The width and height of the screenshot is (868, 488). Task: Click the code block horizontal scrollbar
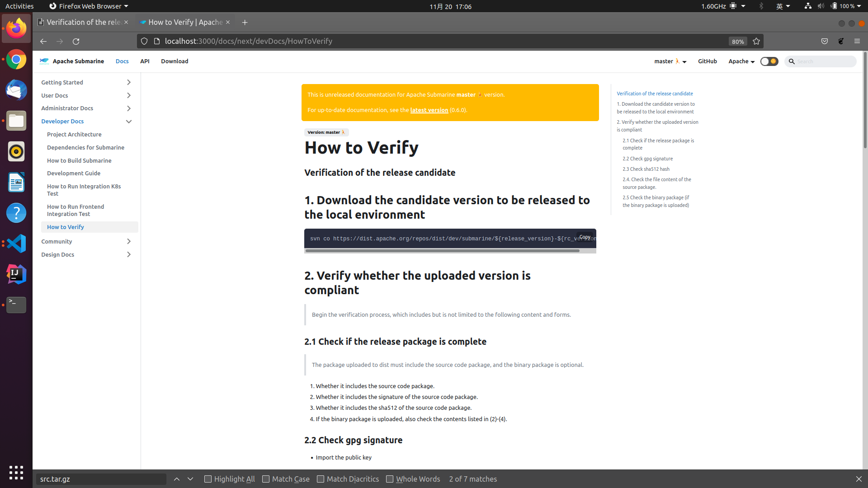point(442,251)
